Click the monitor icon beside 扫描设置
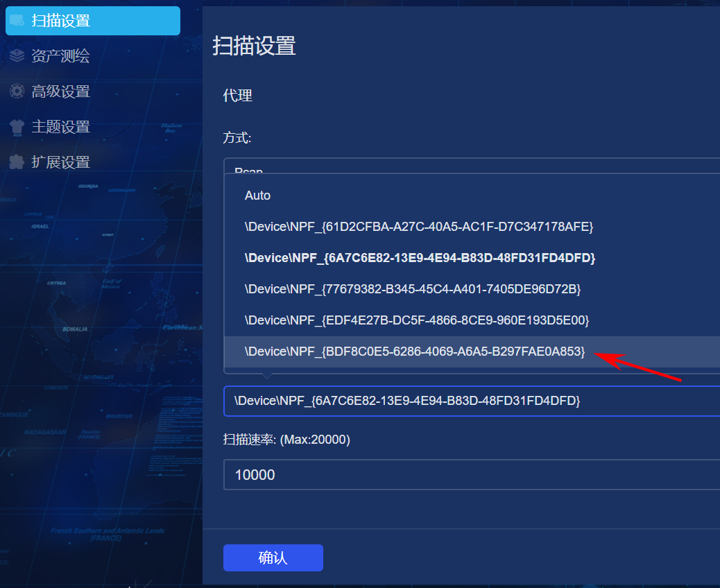Viewport: 720px width, 588px height. click(17, 21)
